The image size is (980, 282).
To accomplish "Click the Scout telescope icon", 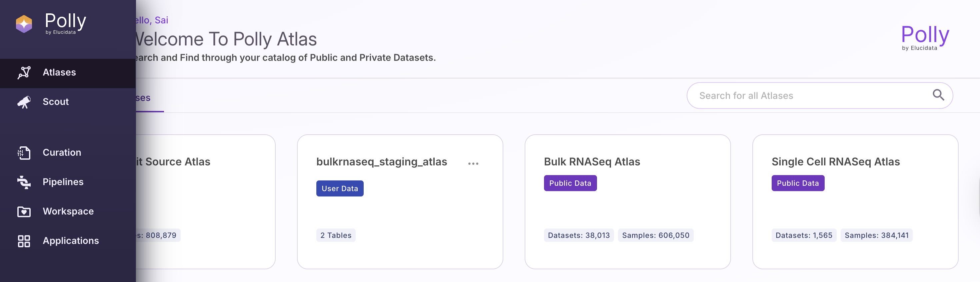I will point(24,102).
